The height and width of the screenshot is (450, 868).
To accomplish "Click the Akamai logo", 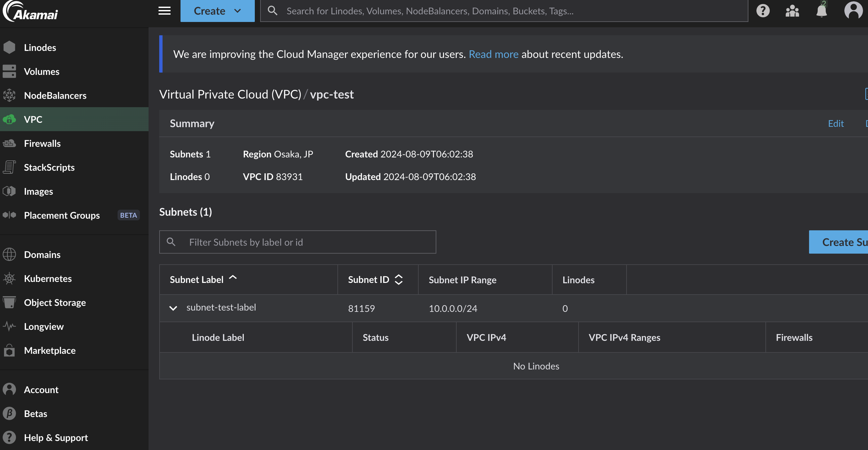I will pyautogui.click(x=31, y=11).
